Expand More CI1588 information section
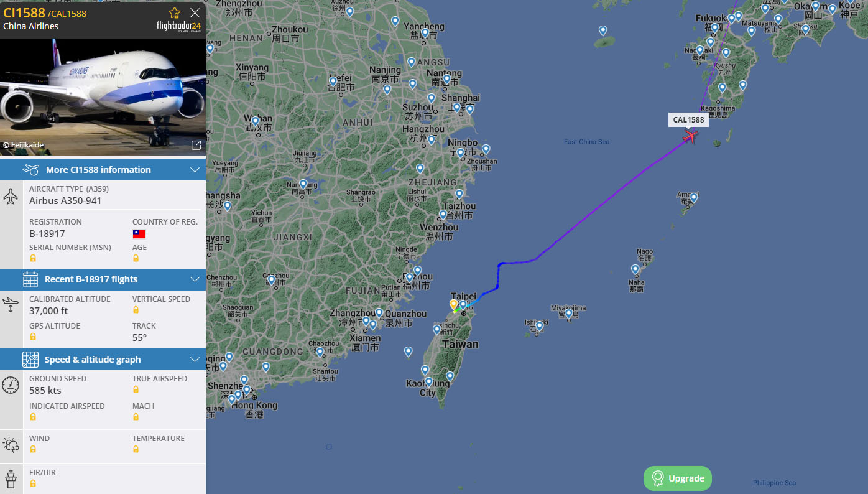 [x=103, y=170]
